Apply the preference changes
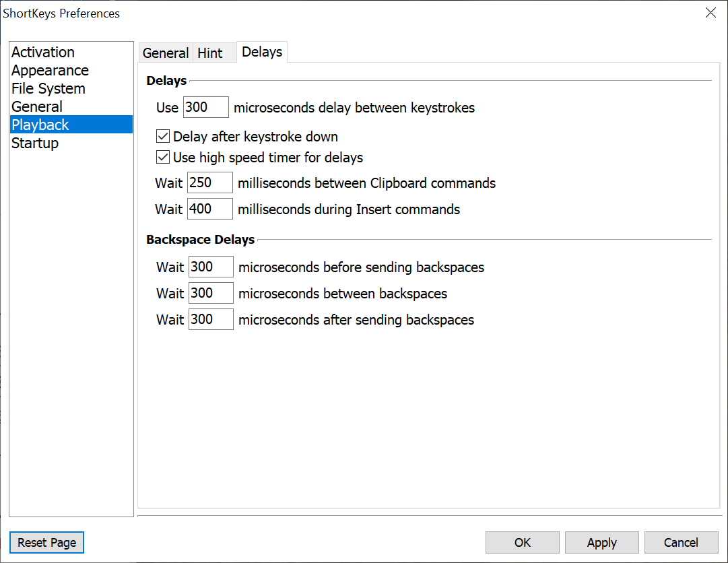Viewport: 728px width, 563px height. click(601, 542)
